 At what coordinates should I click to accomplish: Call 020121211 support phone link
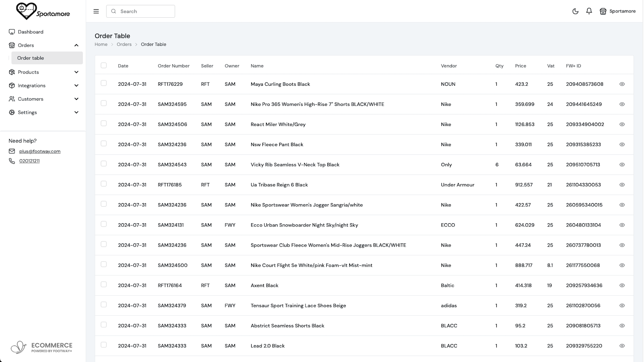point(29,161)
